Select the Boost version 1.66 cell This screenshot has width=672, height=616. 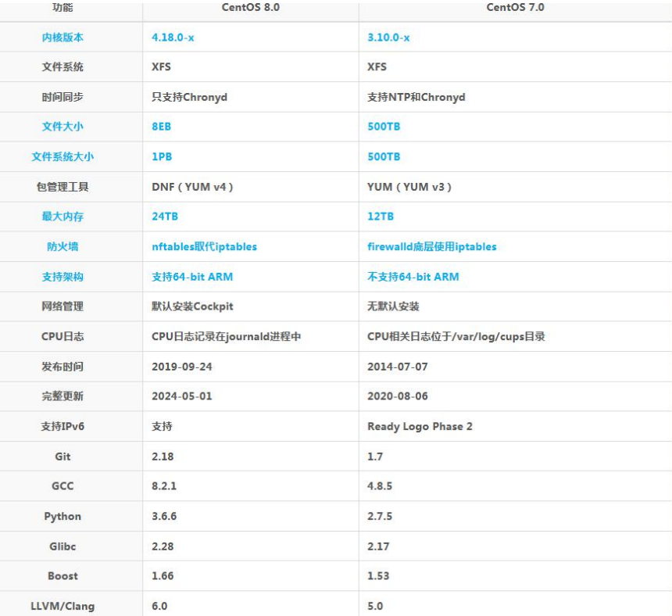[x=163, y=575]
